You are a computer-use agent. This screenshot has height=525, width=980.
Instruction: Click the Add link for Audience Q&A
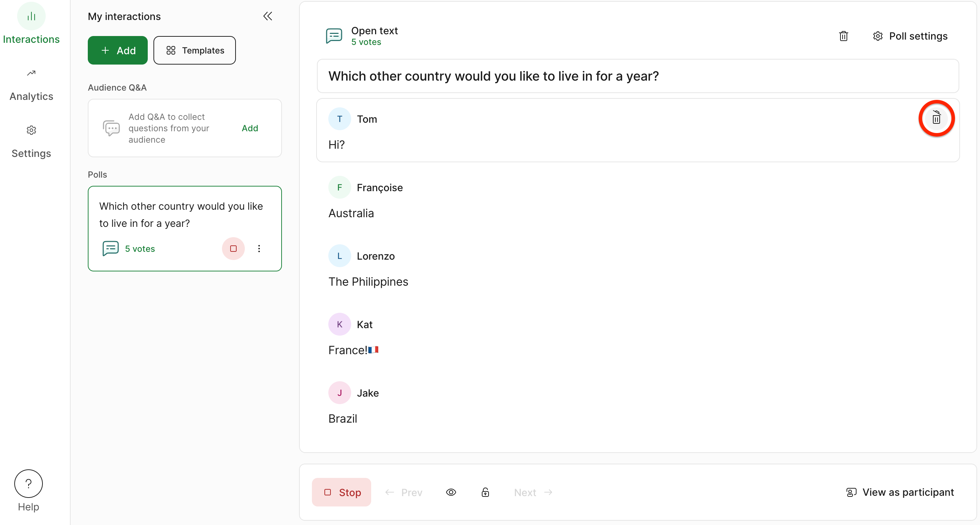pyautogui.click(x=250, y=128)
